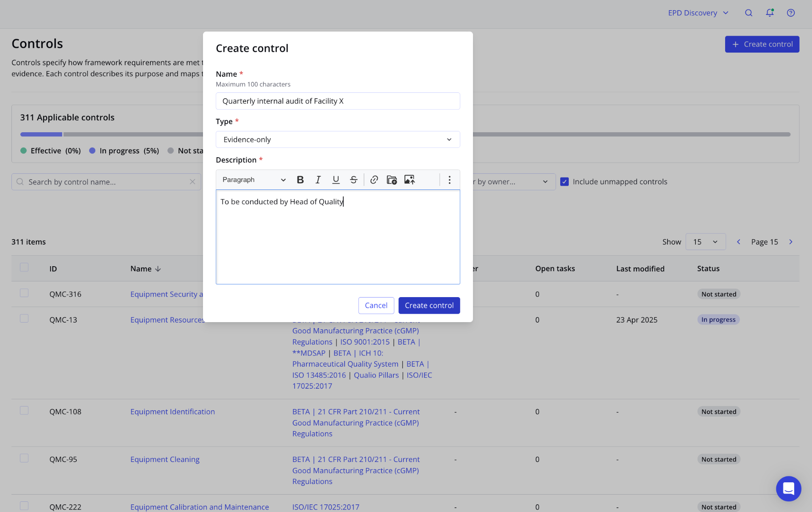Screen dimensions: 812x512
Task: Open the Equipment Identification control
Action: pos(172,412)
